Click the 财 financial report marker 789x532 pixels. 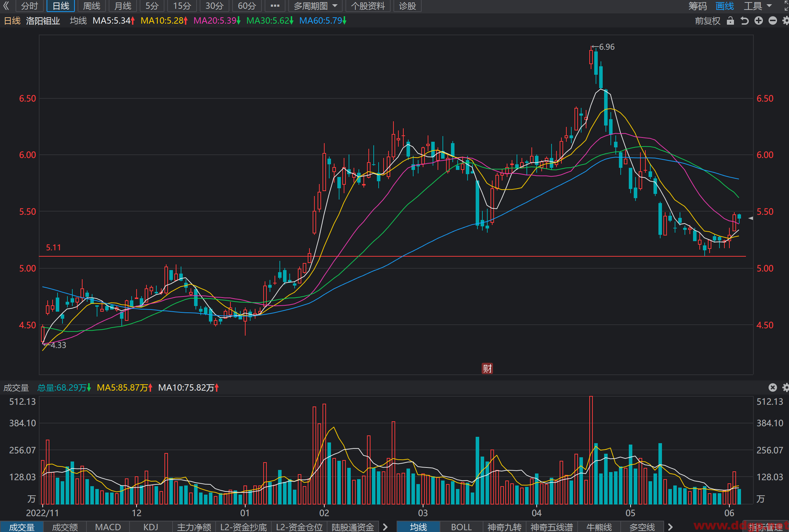point(487,368)
